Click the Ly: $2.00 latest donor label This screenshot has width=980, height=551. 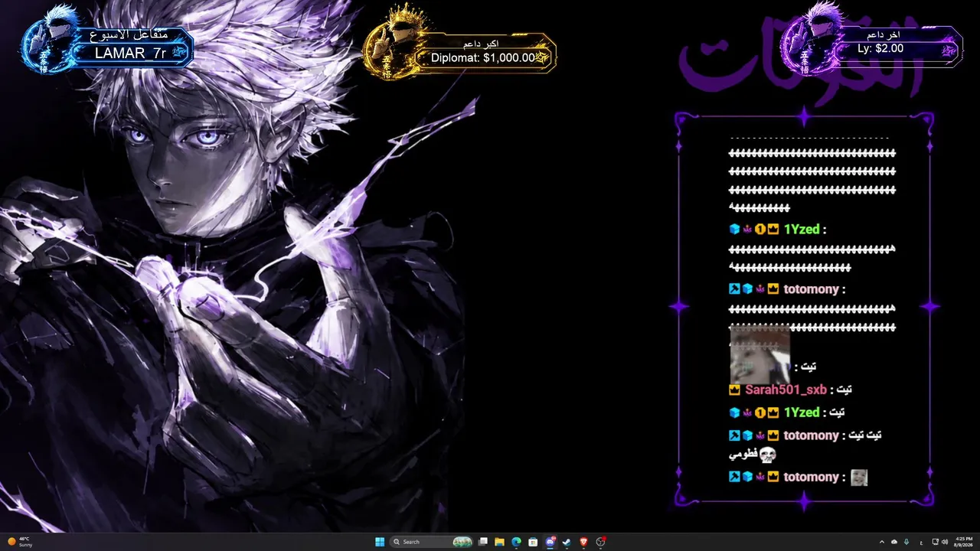click(880, 48)
